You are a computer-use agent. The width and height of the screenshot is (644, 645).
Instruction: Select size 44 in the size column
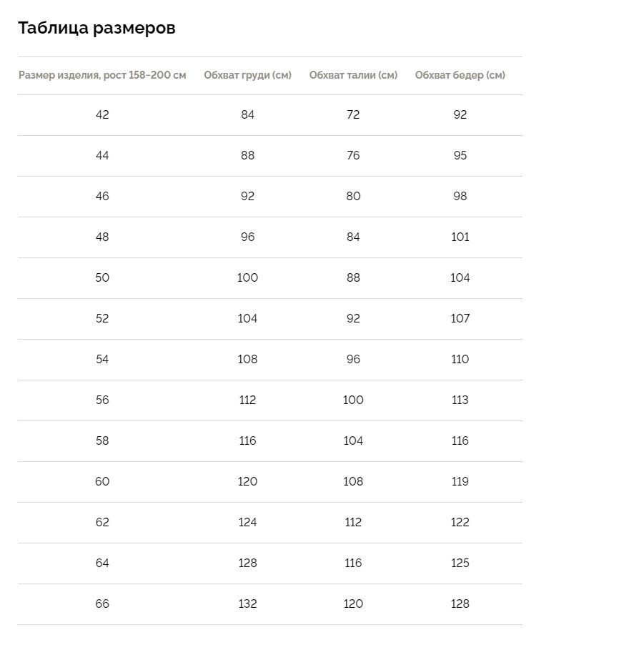(102, 155)
